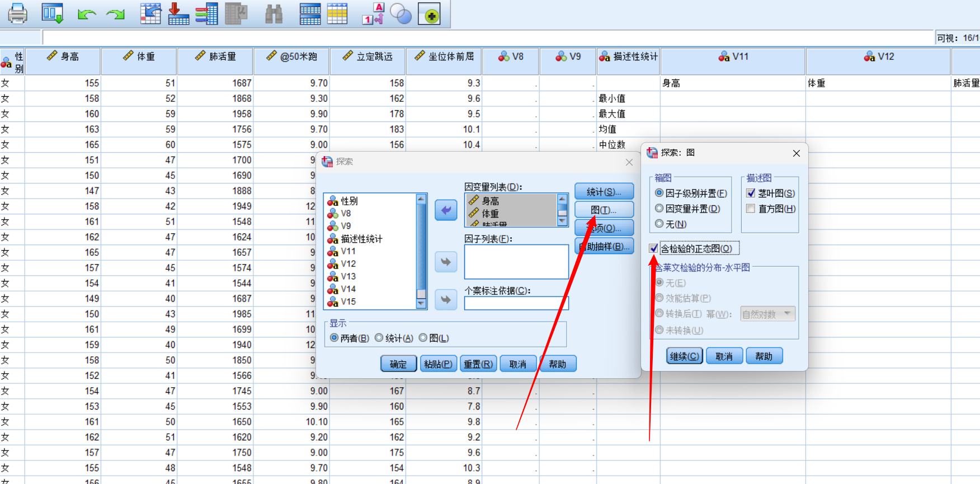Screen dimensions: 980x484
Task: Toggle the 含检验的正态图(O) checkbox
Action: coord(654,248)
